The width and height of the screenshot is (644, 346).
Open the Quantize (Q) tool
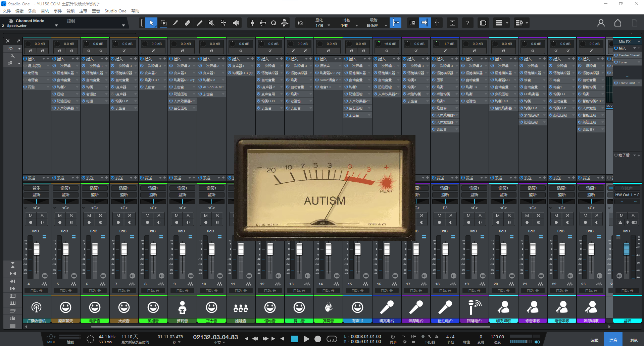(x=274, y=23)
